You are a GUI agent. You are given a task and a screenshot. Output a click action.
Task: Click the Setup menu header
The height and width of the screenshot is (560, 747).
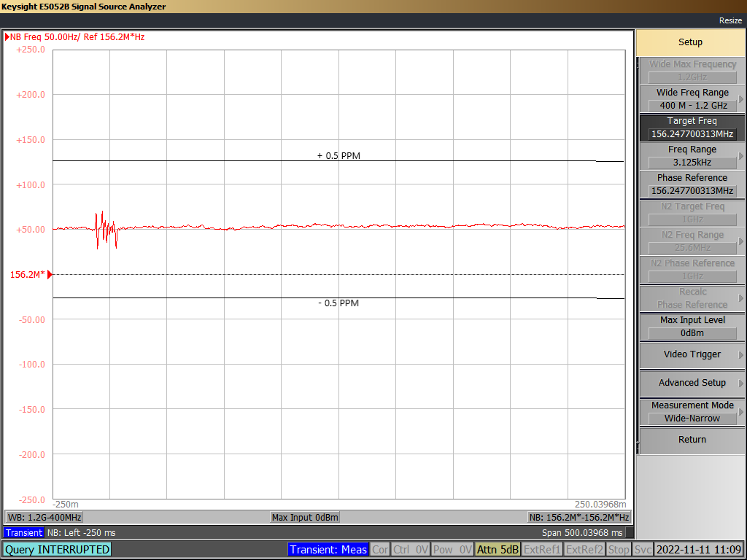tap(690, 42)
